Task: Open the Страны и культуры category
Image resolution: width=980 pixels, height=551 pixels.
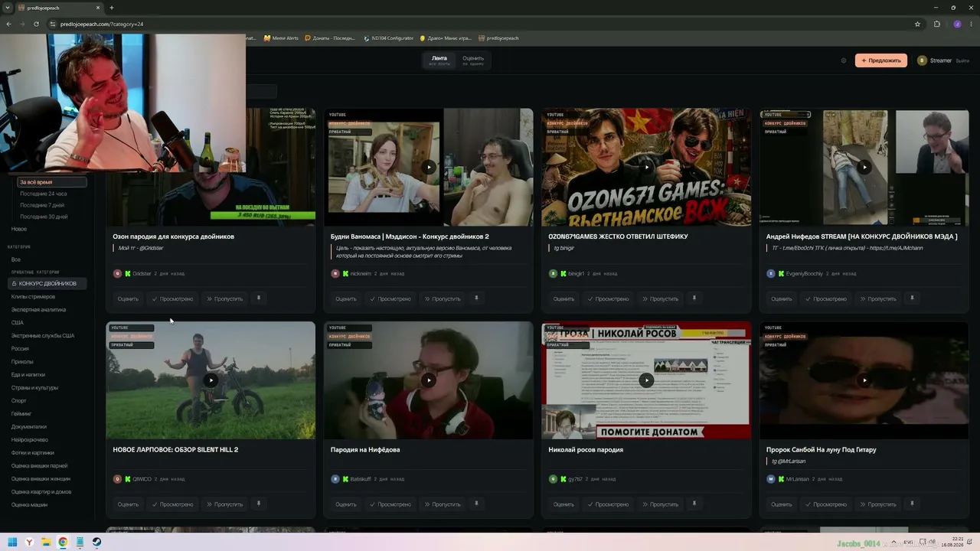Action: [x=34, y=388]
